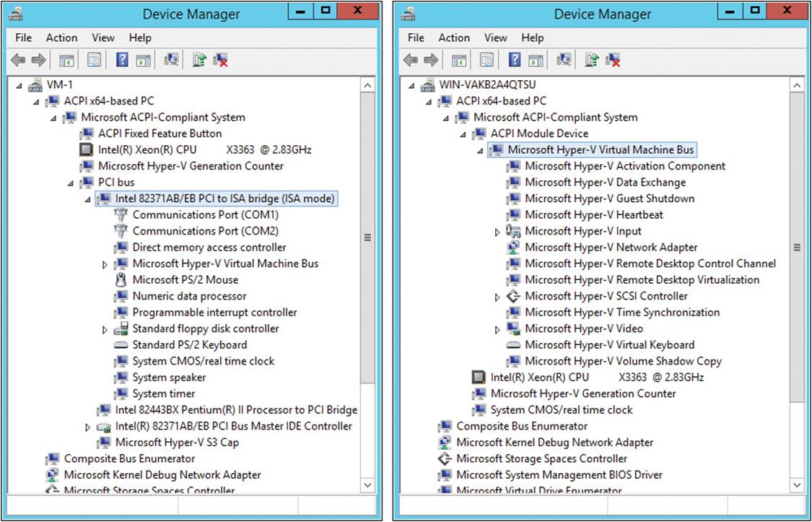Screen dimensions: 812x522
Task: Expand the Standard floppy disk controller node
Action: [105, 330]
